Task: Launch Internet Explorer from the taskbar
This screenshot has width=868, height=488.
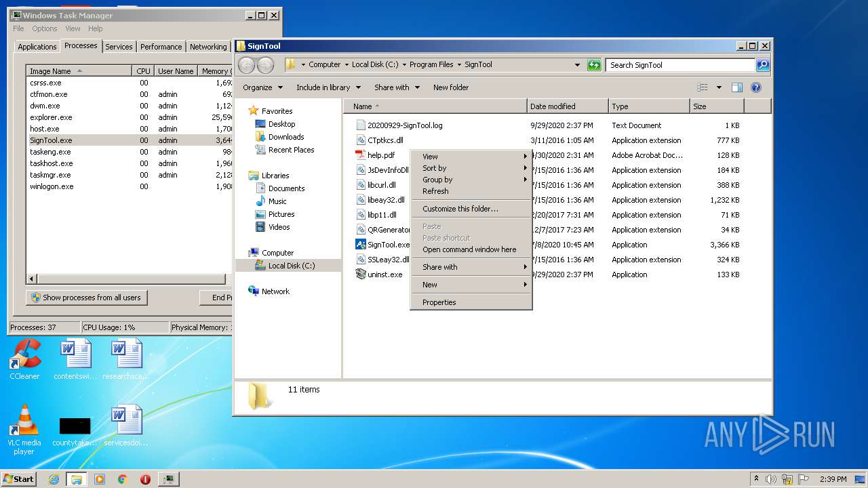Action: [54, 479]
